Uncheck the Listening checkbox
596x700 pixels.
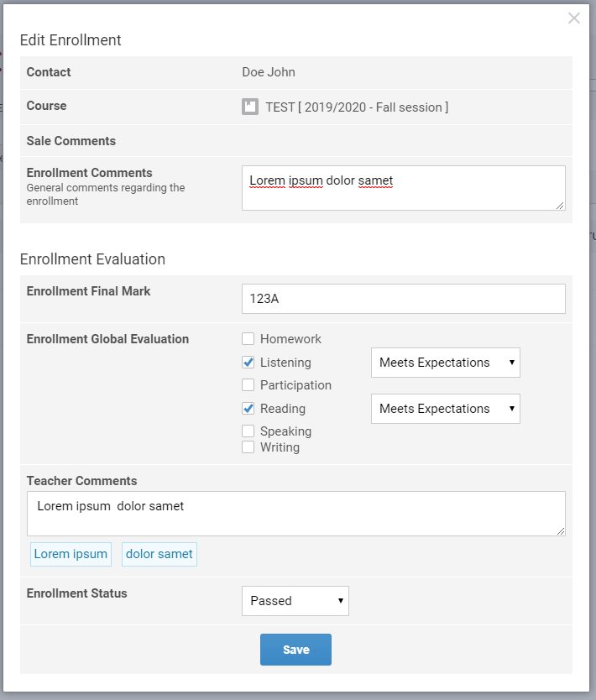click(248, 363)
